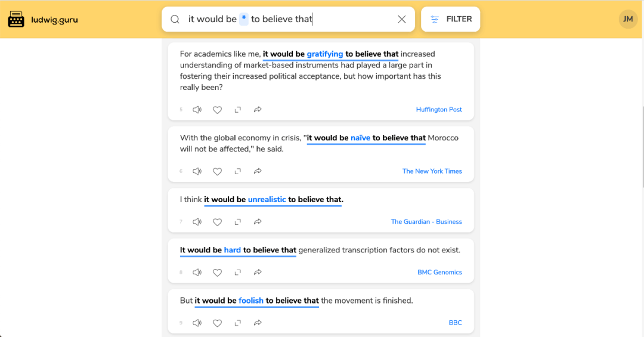
Task: Visit The Guardian - Business source
Action: (x=426, y=222)
